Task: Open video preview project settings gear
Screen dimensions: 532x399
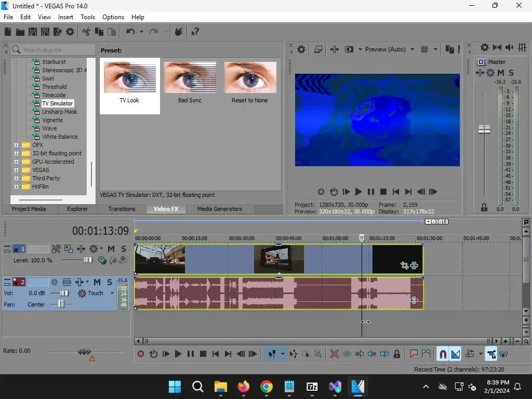Action: (x=301, y=49)
